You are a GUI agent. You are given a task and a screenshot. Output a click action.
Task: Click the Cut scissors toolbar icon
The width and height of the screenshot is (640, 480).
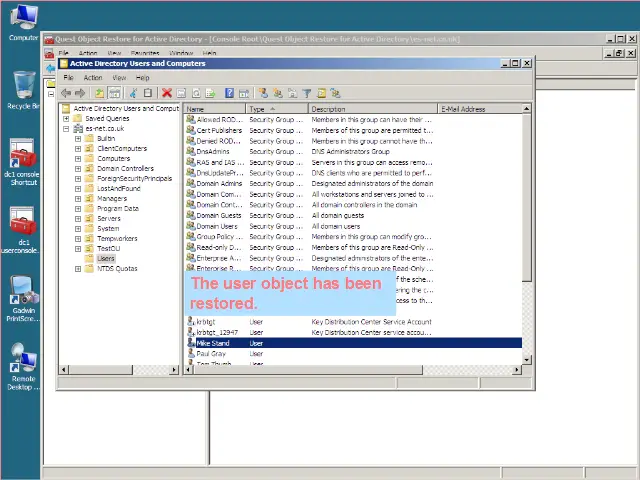click(x=133, y=93)
